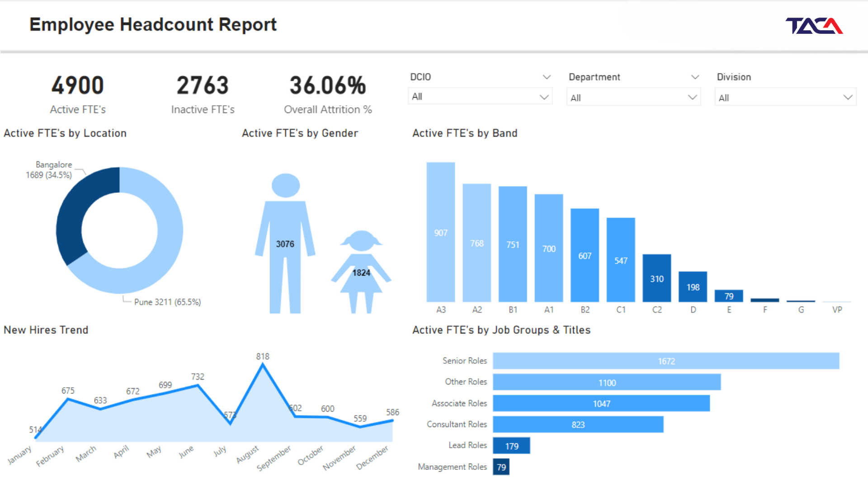Click the Active FTE's by Band title
The width and height of the screenshot is (868, 488).
(x=465, y=133)
